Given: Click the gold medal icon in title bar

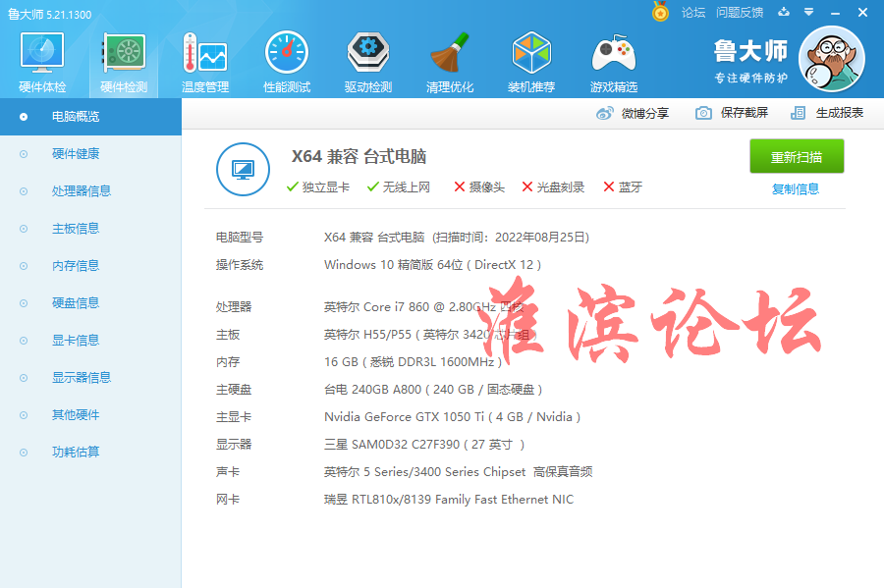Looking at the screenshot, I should tap(660, 11).
